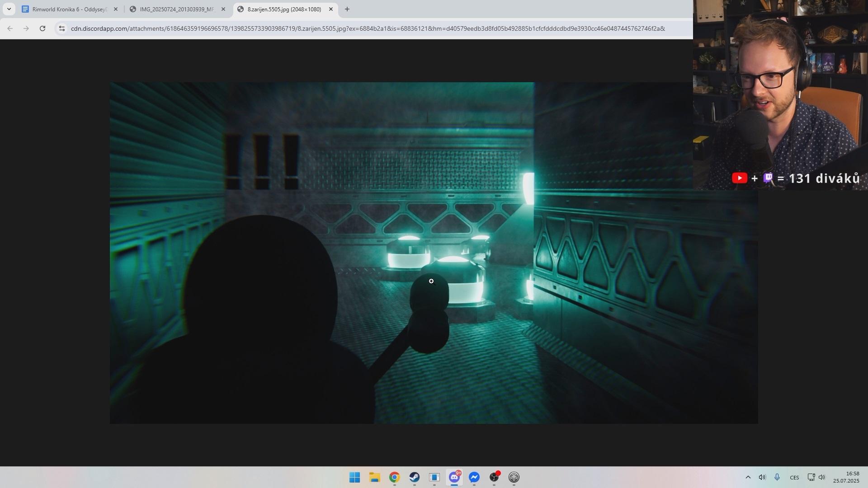Open Messenger from the taskbar
This screenshot has width=868, height=488.
[474, 477]
